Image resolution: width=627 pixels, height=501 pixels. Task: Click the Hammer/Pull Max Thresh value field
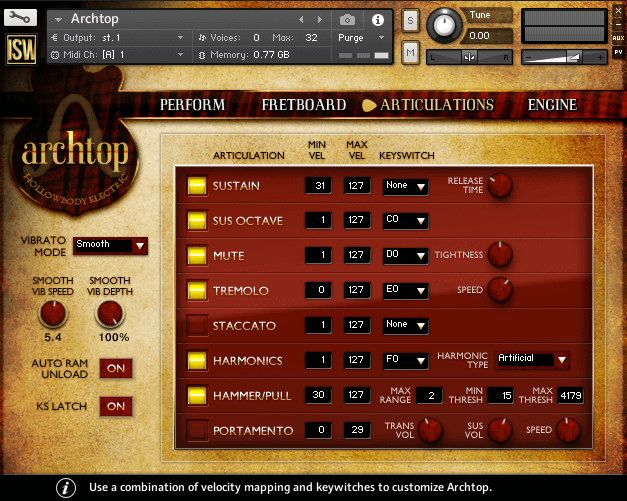(x=571, y=395)
